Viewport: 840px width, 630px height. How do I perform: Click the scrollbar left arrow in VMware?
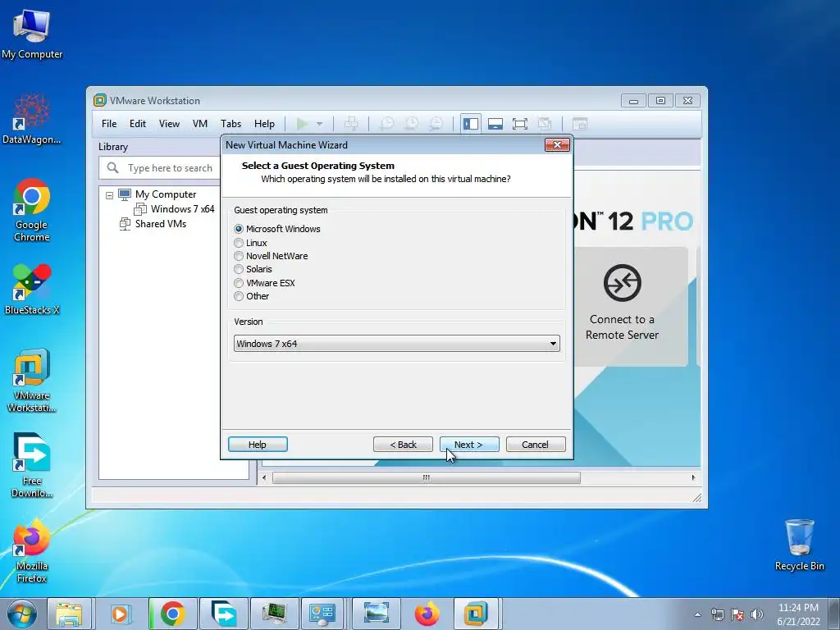[x=263, y=477]
